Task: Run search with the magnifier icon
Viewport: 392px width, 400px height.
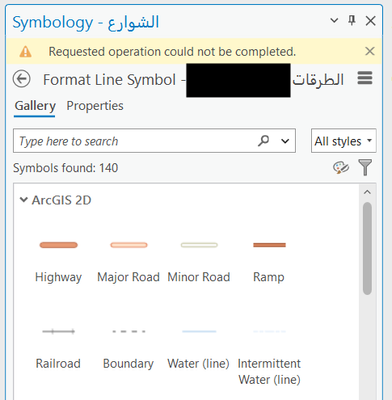Action: coord(263,141)
